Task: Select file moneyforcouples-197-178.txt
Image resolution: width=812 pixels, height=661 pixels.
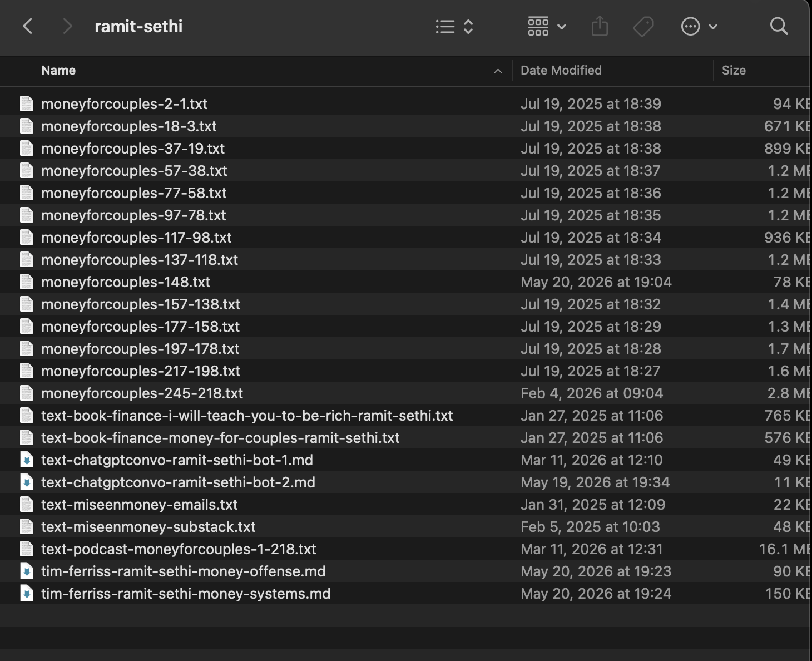Action: pyautogui.click(x=140, y=349)
